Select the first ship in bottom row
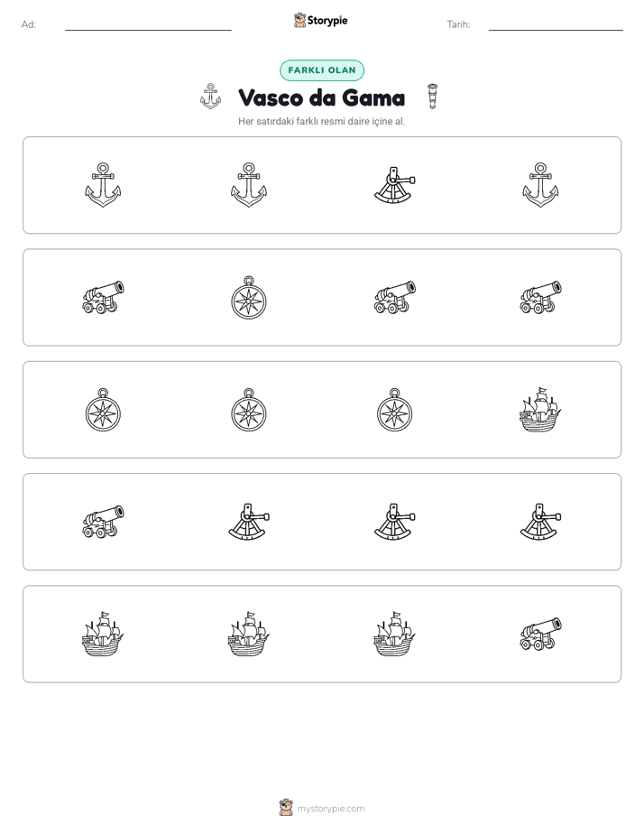Image resolution: width=644 pixels, height=834 pixels. pos(103,634)
